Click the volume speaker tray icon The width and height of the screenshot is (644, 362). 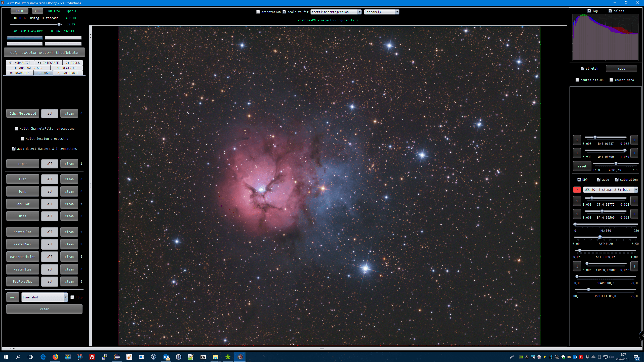611,357
